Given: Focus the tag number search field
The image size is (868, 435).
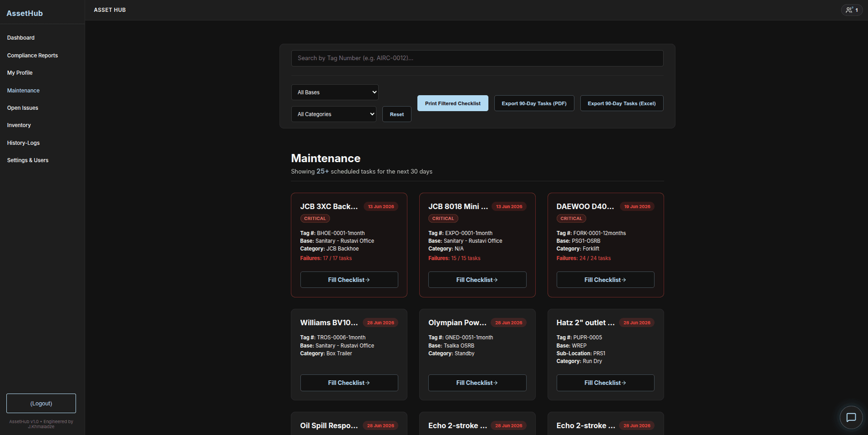Looking at the screenshot, I should tap(477, 58).
